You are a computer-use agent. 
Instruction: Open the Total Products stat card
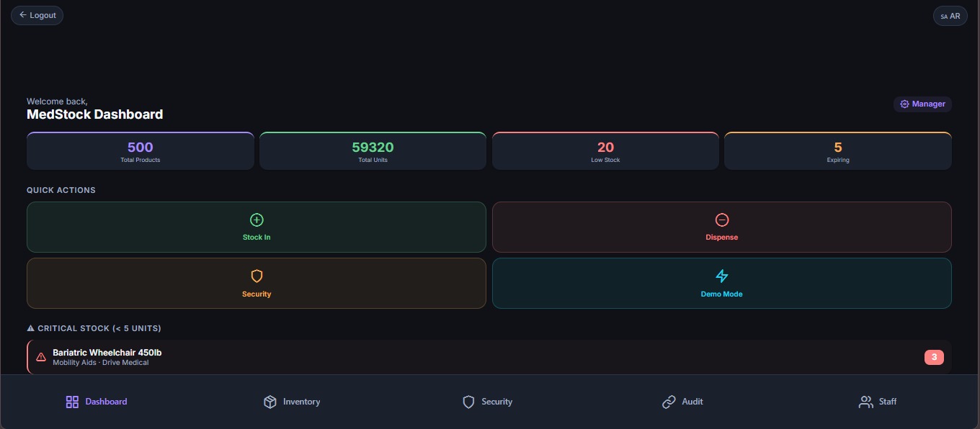point(141,151)
